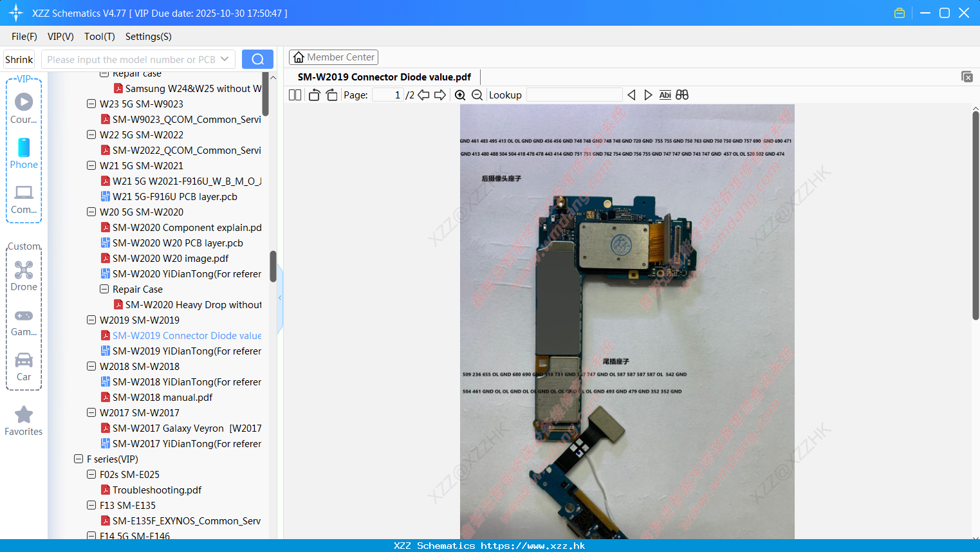Viewport: 980px width, 552px height.
Task: Go to the previous page arrow
Action: [423, 95]
